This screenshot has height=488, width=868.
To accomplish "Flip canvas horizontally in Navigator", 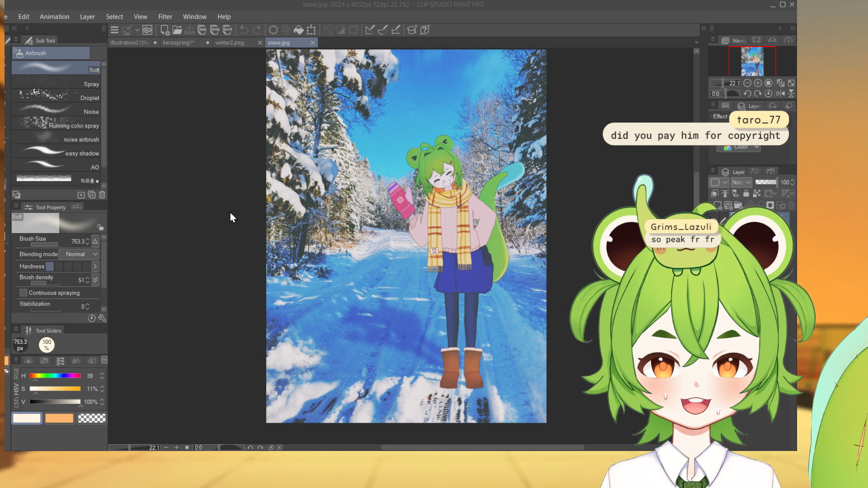I will point(781,94).
